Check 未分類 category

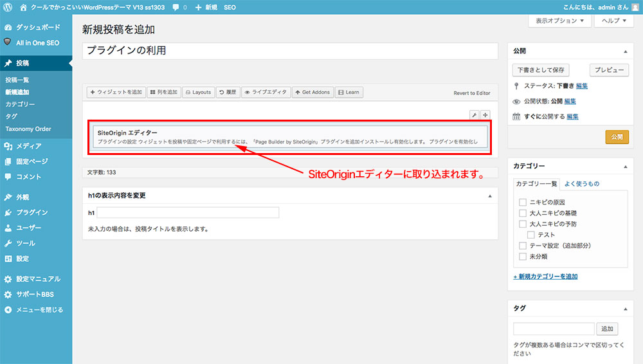coord(522,257)
